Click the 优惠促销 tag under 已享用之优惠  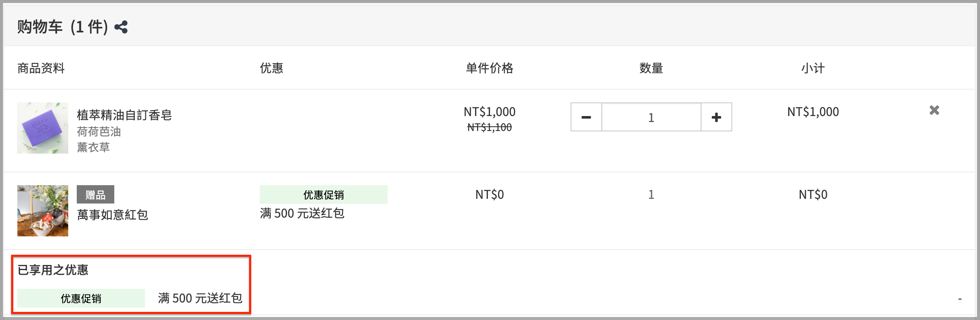click(81, 298)
